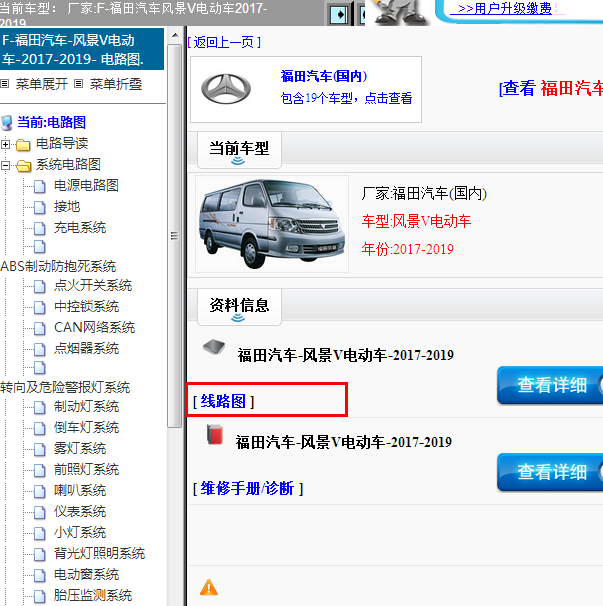Open 电动窗系统 tree item
Viewport: 603px width, 606px height.
(x=86, y=574)
